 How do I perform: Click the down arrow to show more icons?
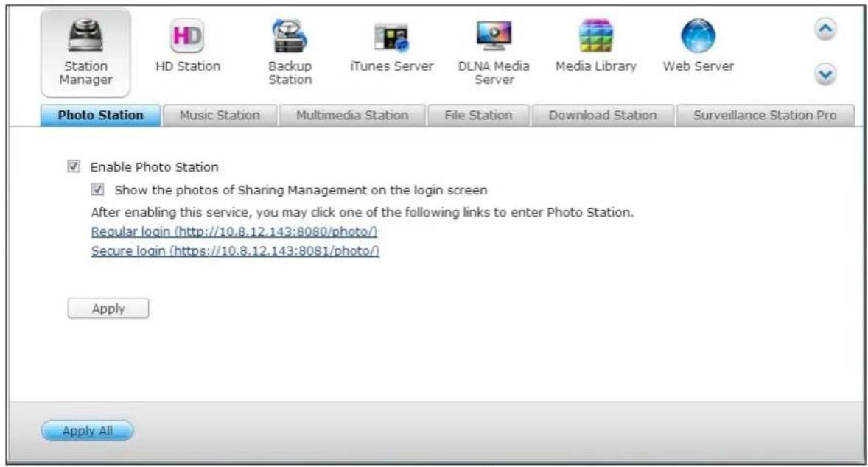(x=825, y=74)
